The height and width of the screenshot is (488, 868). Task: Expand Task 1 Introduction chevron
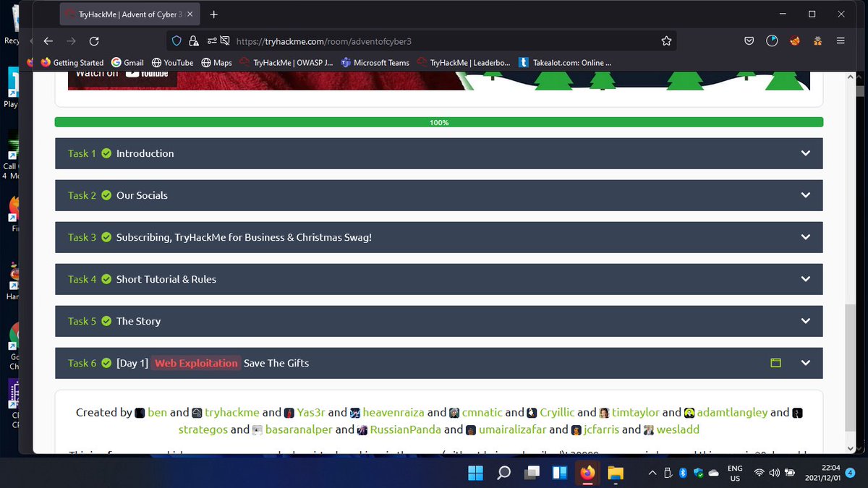pyautogui.click(x=806, y=153)
